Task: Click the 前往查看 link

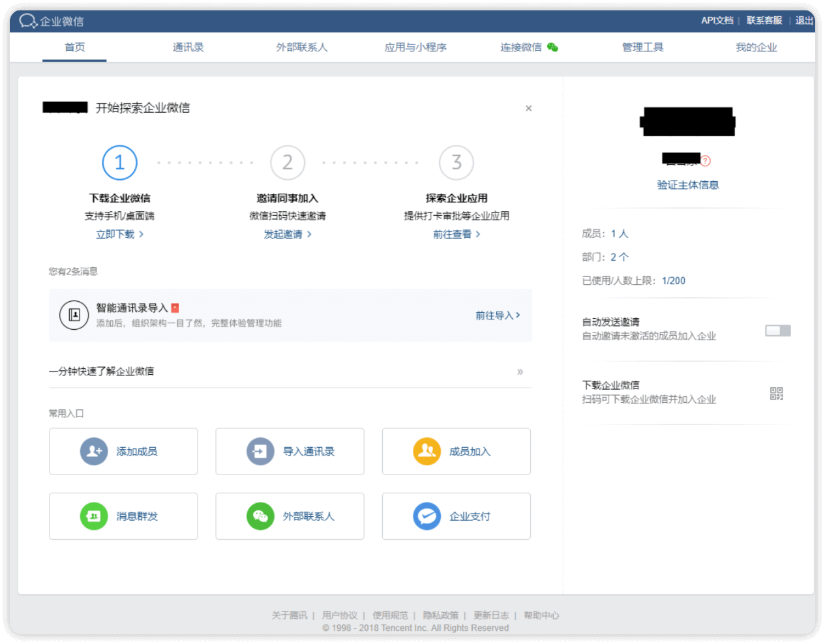Action: coord(457,234)
